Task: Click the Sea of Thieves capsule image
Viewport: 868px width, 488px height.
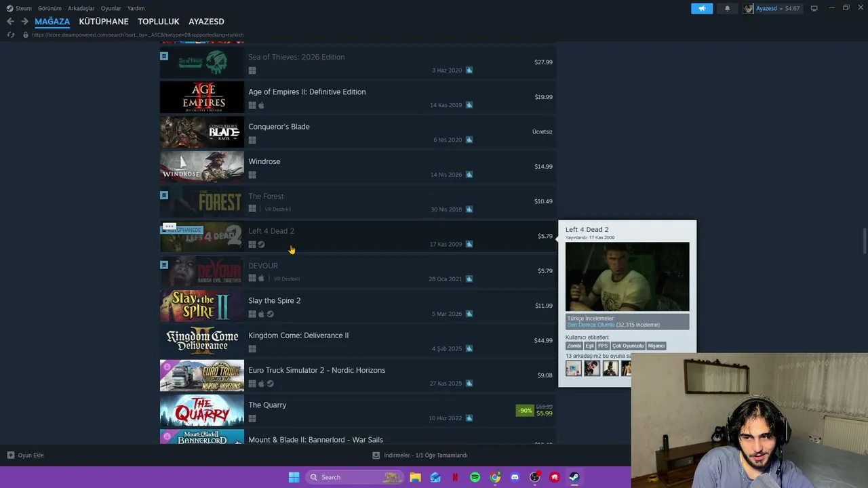Action: click(x=202, y=62)
